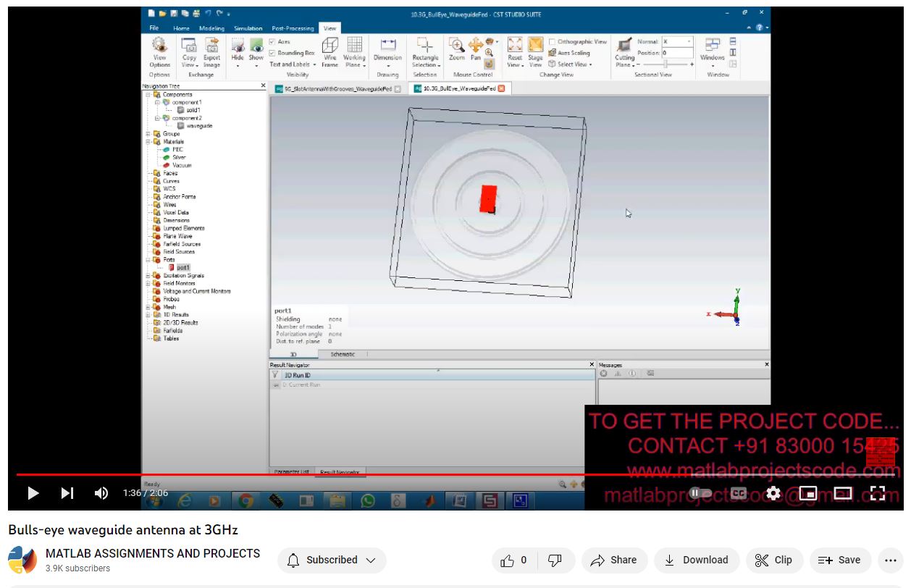Click the Download button
Viewport: 911px width, 588px height.
(x=696, y=560)
